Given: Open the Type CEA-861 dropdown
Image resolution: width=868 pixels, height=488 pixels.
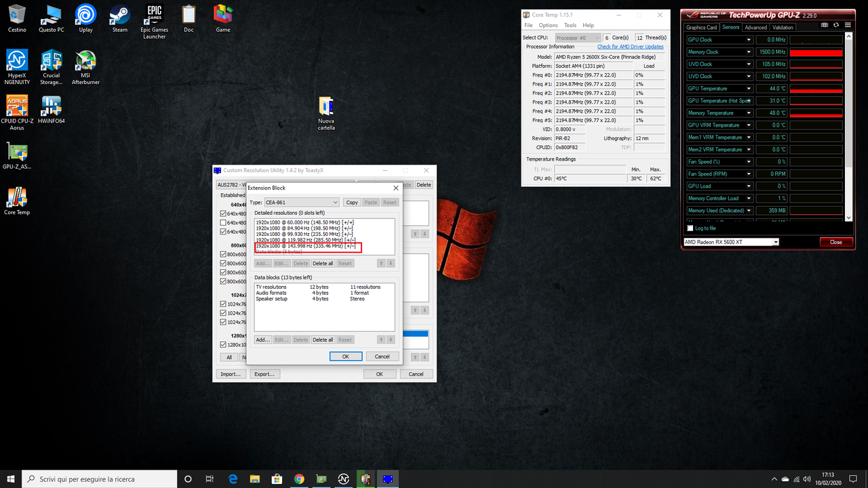Looking at the screenshot, I should click(302, 202).
